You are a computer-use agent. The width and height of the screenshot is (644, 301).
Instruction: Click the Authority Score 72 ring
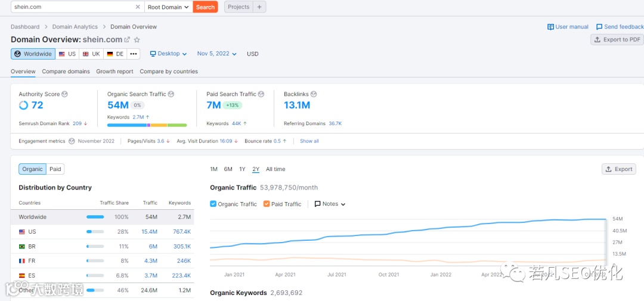click(23, 105)
